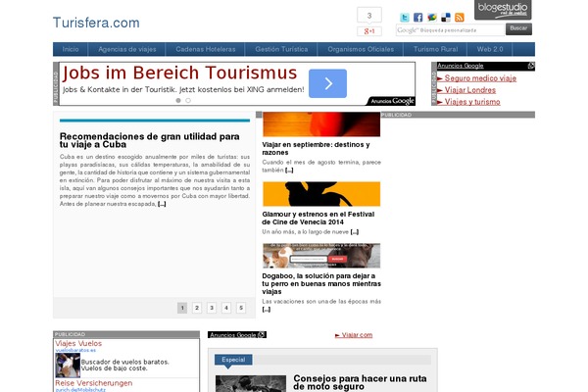Click the Delicious bookmark icon

point(446,18)
